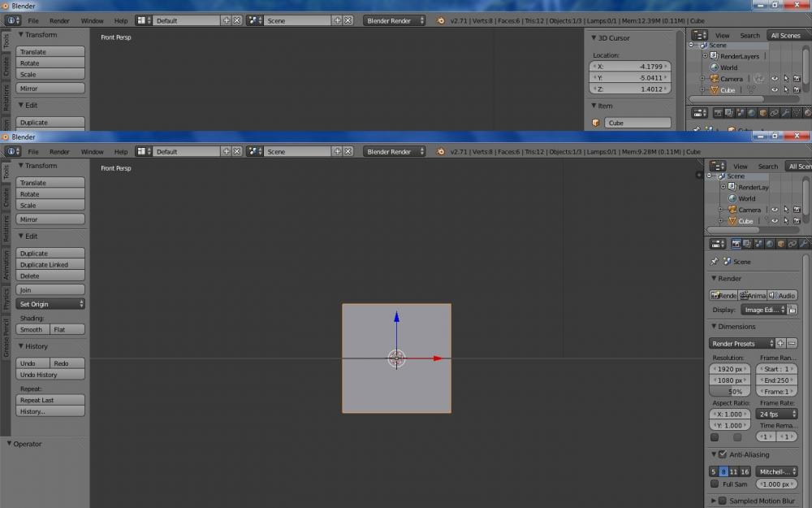This screenshot has height=508, width=812.
Task: Click Audio render button
Action: click(x=783, y=295)
